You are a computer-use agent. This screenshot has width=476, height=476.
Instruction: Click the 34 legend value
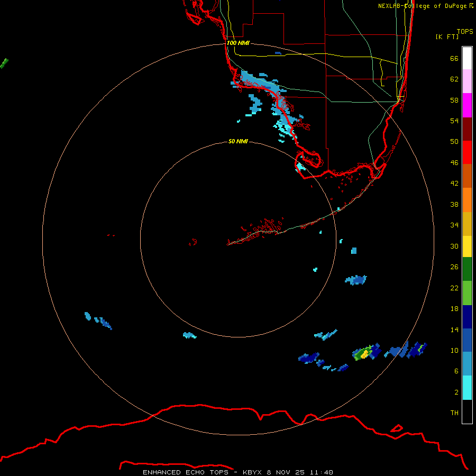pos(454,225)
